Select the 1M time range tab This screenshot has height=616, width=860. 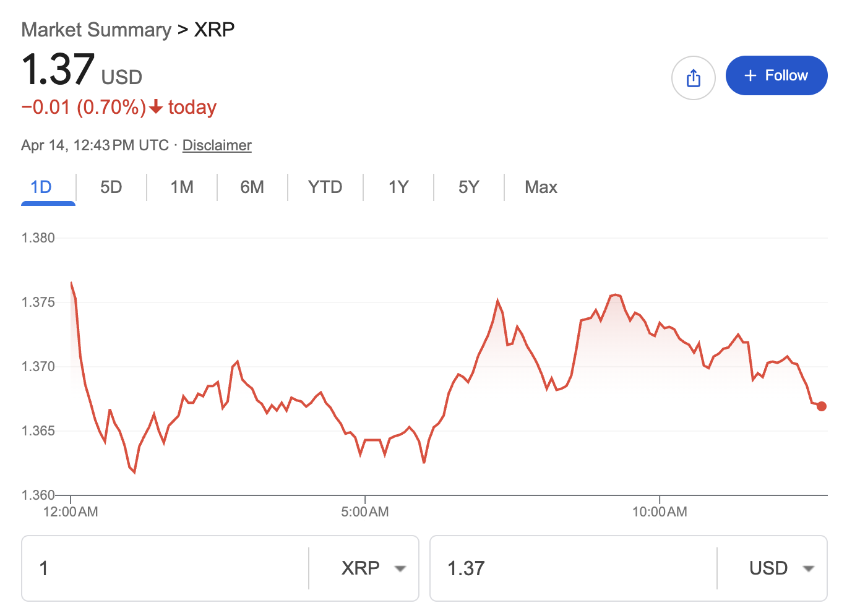181,187
